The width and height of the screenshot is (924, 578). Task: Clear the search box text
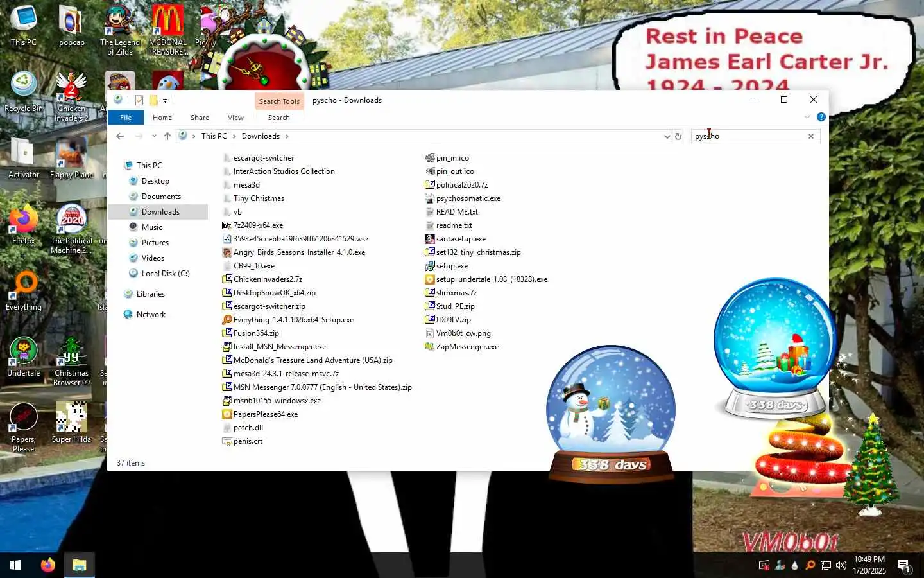coord(811,136)
